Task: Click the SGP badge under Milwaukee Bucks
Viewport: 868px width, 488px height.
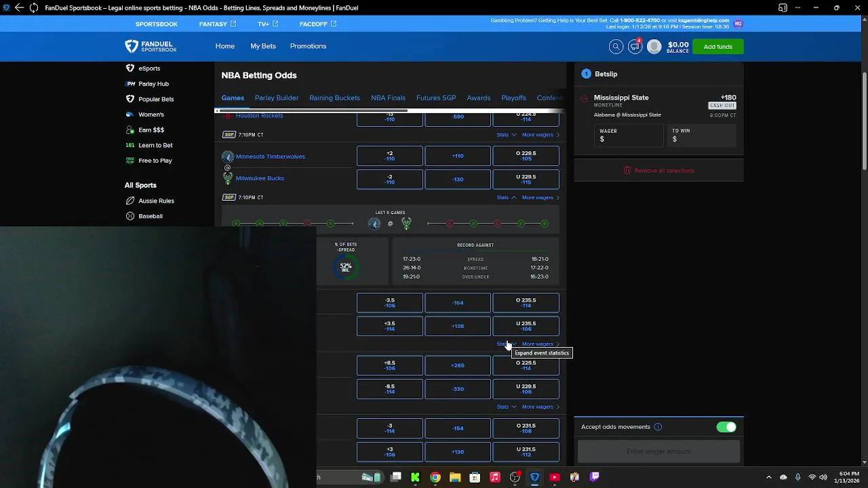Action: click(229, 197)
